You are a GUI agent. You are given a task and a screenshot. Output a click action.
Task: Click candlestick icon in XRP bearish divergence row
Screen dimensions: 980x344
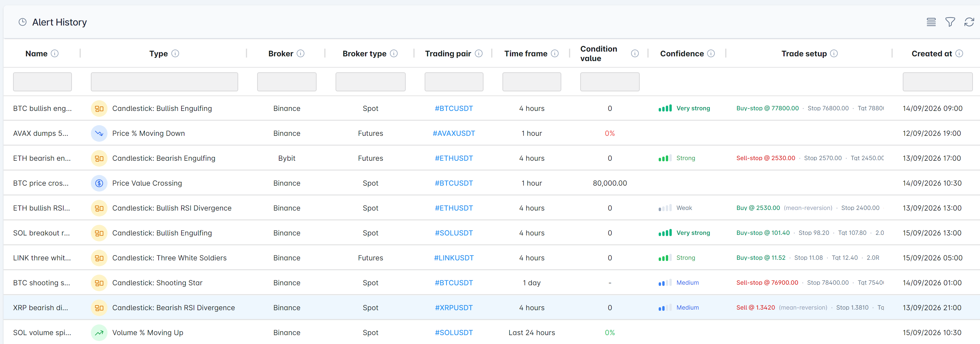tap(99, 308)
